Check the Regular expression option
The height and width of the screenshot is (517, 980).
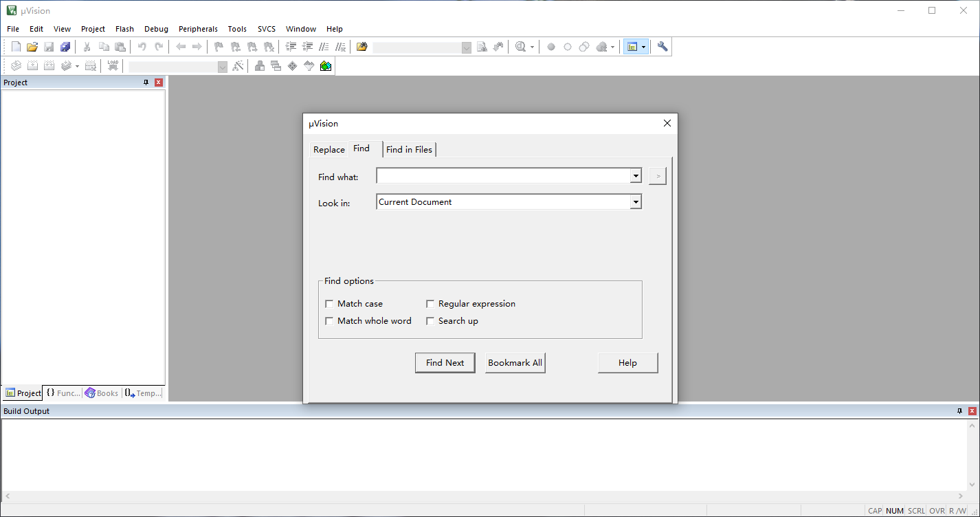tap(431, 304)
